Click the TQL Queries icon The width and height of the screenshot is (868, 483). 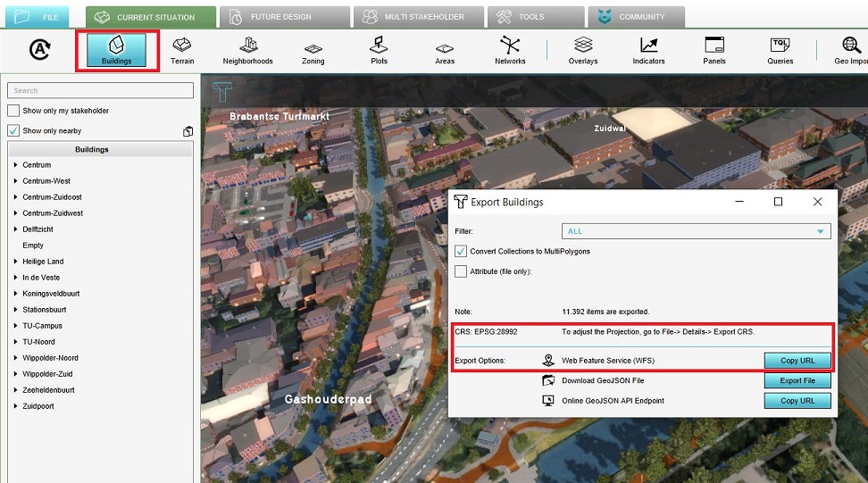(x=780, y=50)
